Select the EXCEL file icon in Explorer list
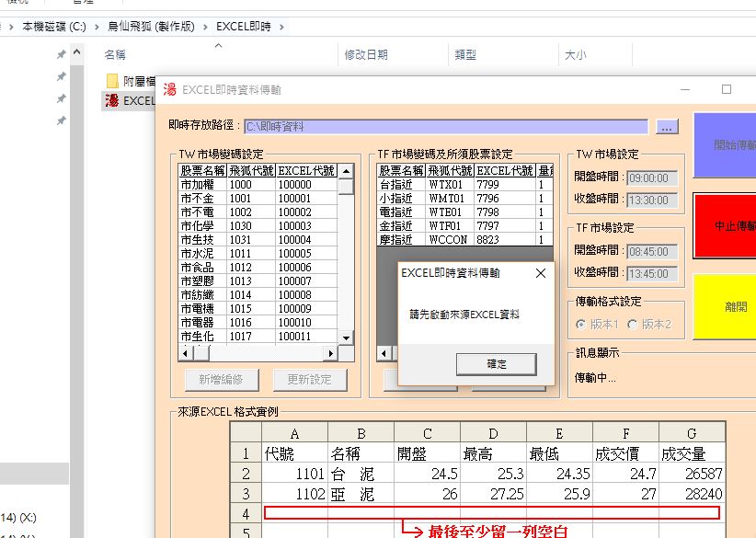 click(112, 100)
